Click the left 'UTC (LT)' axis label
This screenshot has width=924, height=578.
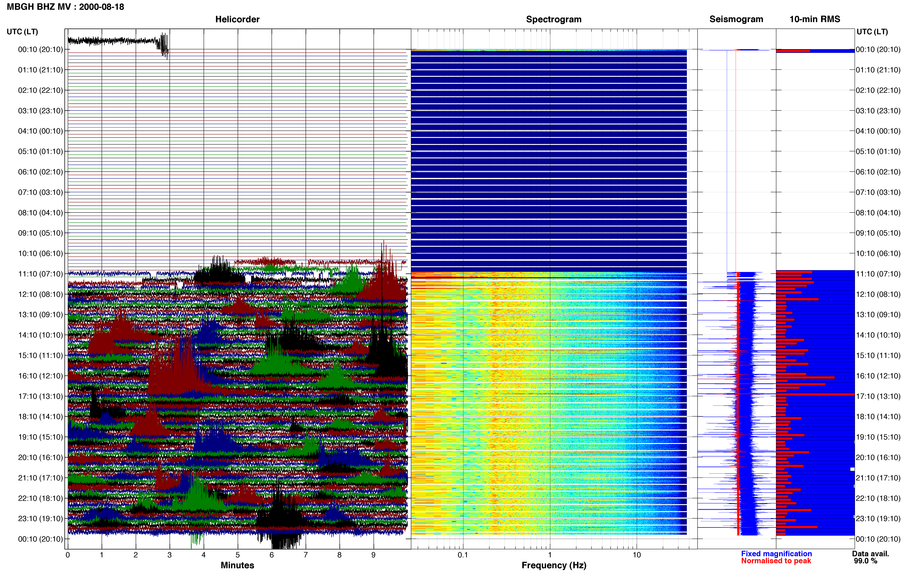pos(22,32)
